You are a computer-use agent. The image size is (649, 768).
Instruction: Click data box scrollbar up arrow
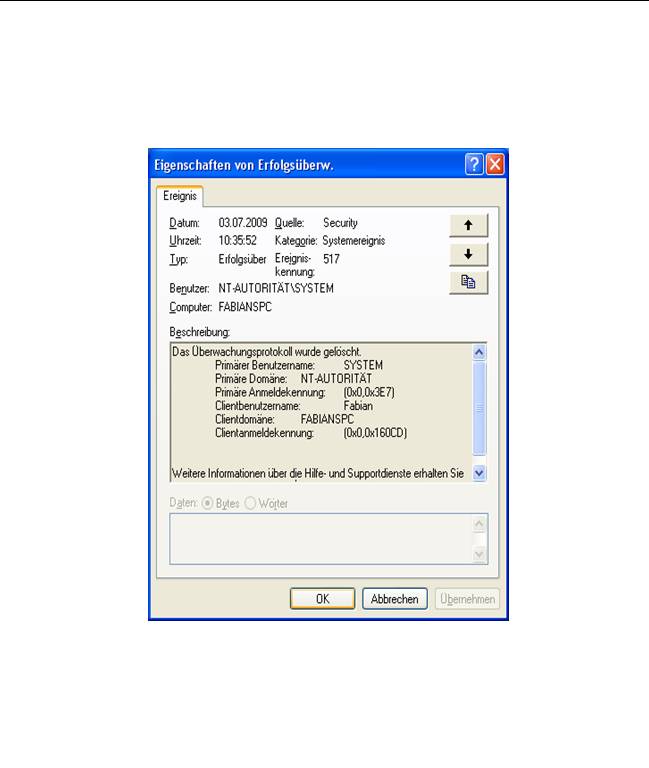point(479,524)
